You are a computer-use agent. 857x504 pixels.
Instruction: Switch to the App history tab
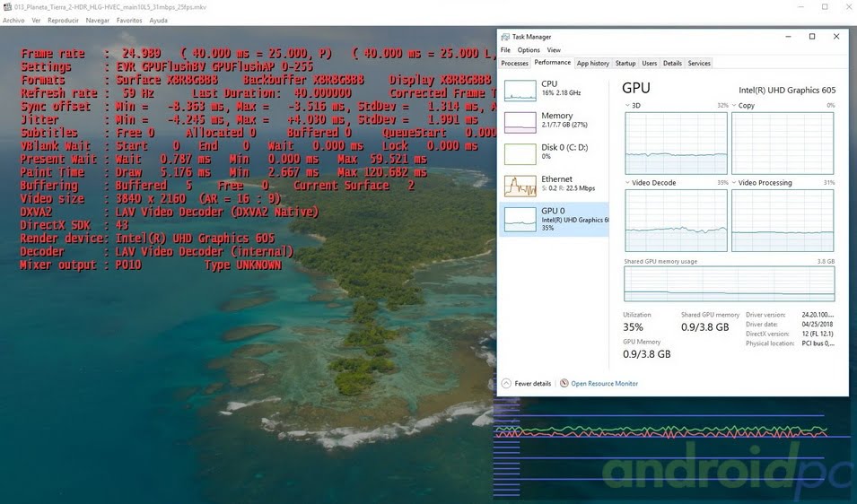(x=592, y=64)
